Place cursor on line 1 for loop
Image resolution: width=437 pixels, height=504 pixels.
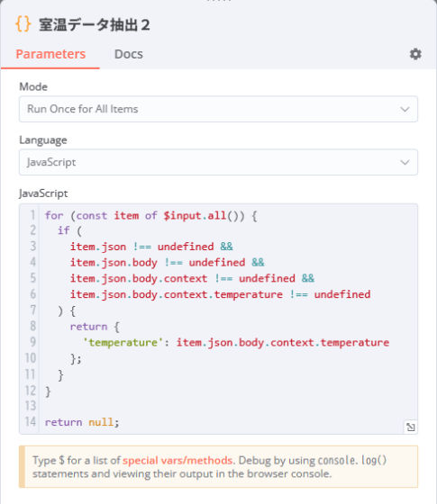(151, 215)
